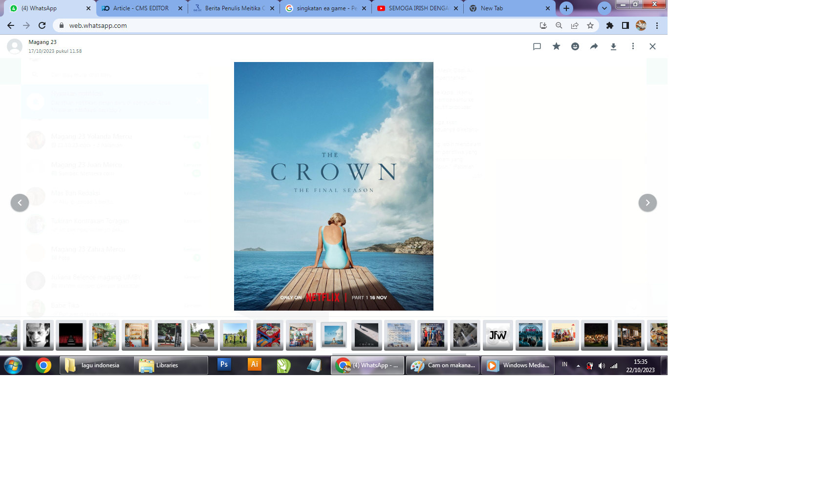
Task: Close the Article - CMS EDITOR tab
Action: click(x=180, y=8)
